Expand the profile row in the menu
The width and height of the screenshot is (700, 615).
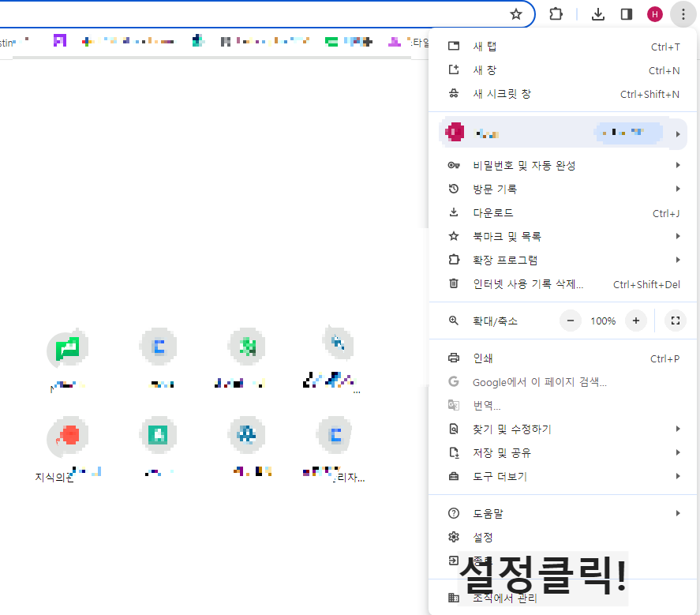(x=563, y=133)
